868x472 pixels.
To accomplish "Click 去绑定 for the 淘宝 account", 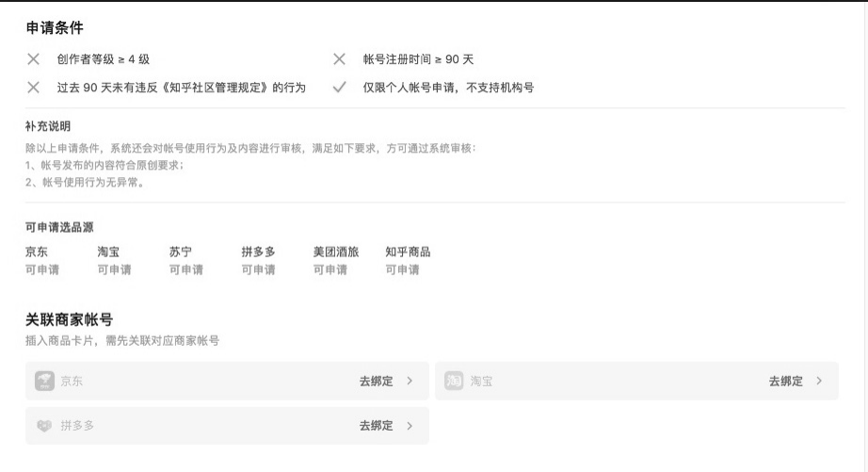I will 785,382.
